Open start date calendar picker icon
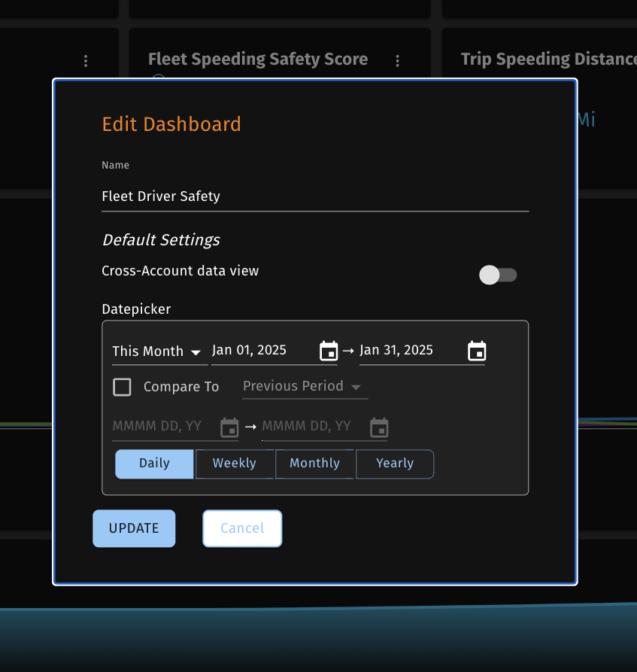The image size is (637, 672). [329, 351]
